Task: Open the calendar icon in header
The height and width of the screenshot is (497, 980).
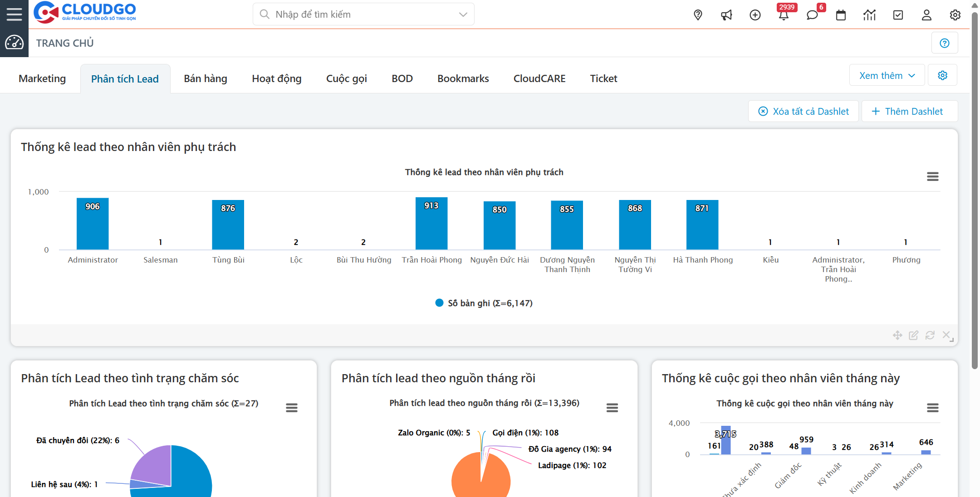Action: pos(841,15)
